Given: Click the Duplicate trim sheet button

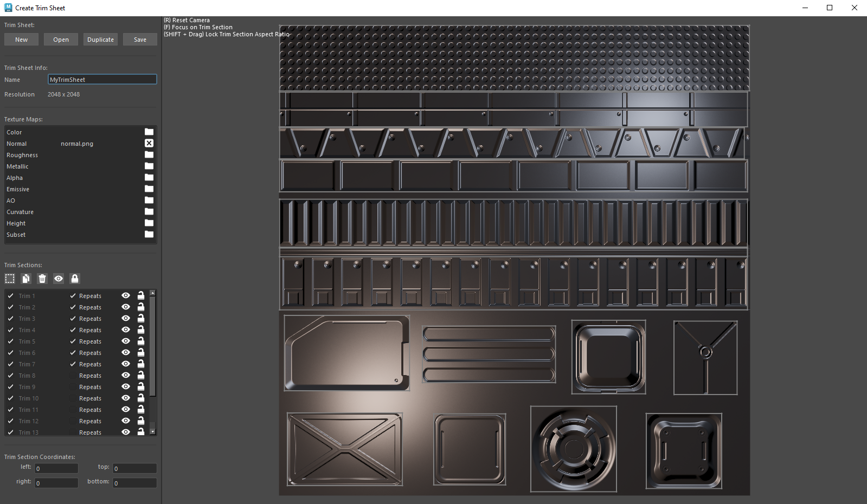Looking at the screenshot, I should click(100, 40).
